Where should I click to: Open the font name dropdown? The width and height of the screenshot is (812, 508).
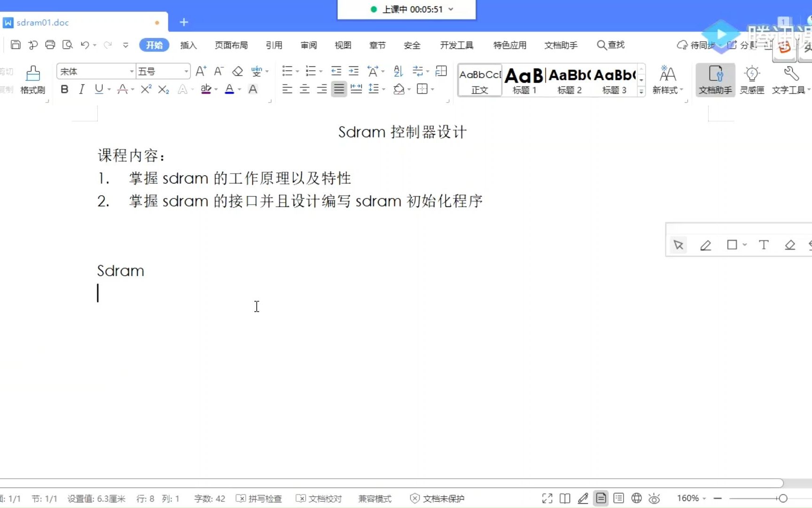click(x=132, y=71)
